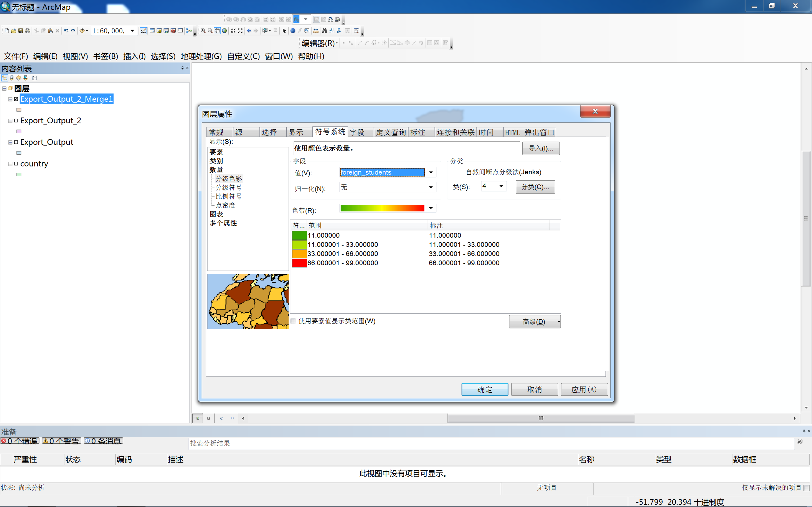Open the classes count dropdown
Viewport: 812px width, 507px height.
[x=501, y=186]
